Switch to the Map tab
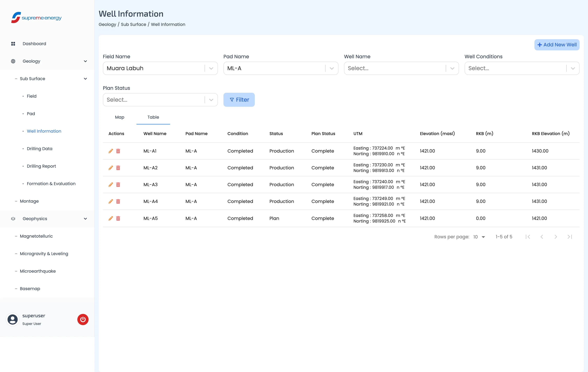 pos(119,117)
